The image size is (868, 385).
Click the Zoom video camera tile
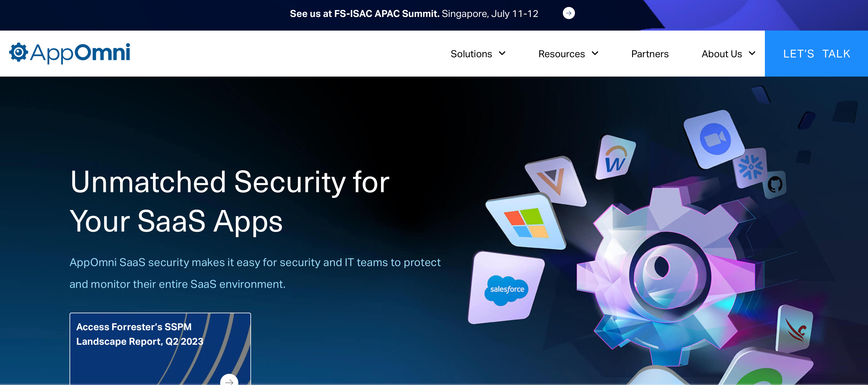(x=714, y=139)
